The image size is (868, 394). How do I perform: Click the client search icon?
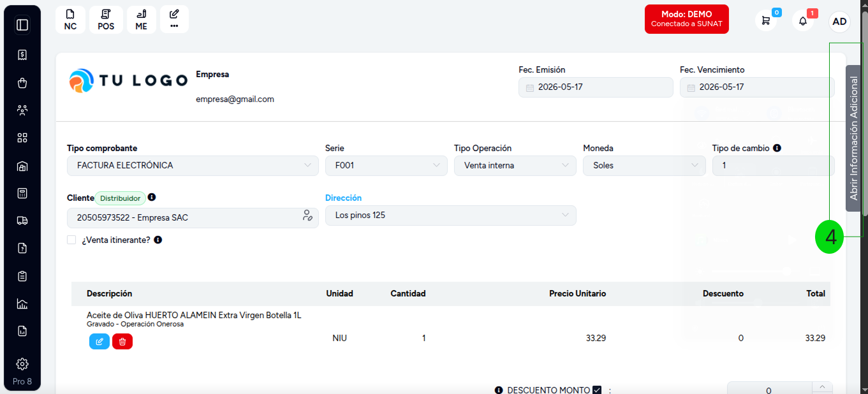pos(307,215)
